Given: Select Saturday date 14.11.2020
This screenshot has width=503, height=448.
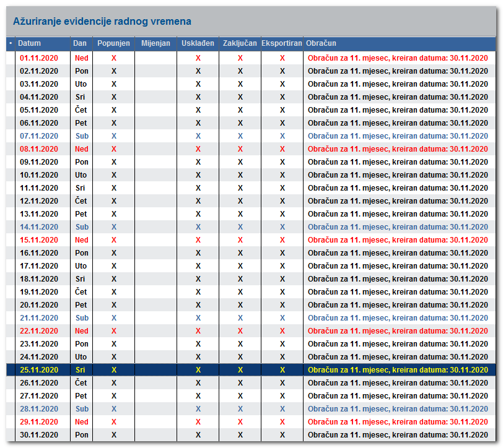Looking at the screenshot, I should tap(39, 227).
